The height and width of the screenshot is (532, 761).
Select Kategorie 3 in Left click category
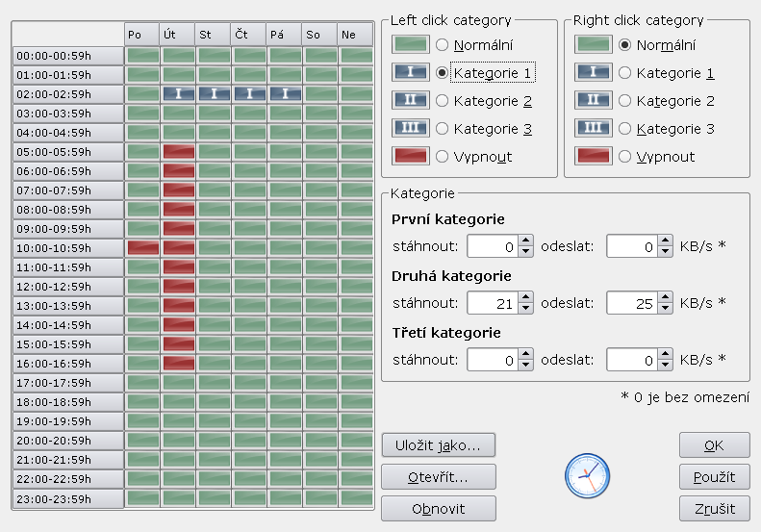click(x=442, y=129)
